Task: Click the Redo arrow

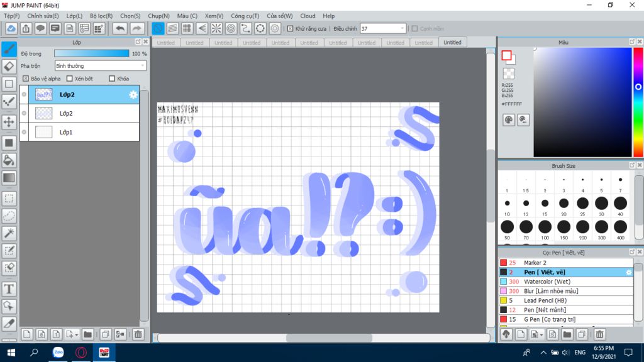Action: (136, 28)
